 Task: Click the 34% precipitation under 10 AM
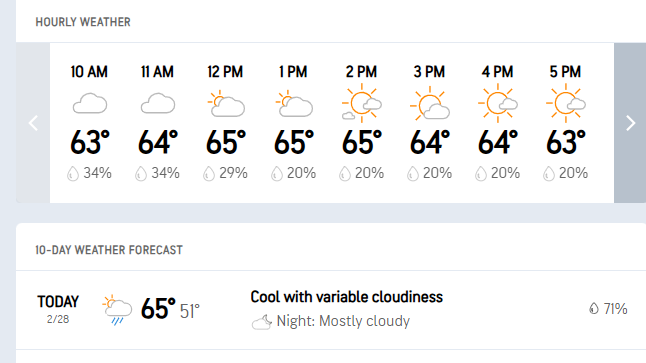[x=89, y=173]
